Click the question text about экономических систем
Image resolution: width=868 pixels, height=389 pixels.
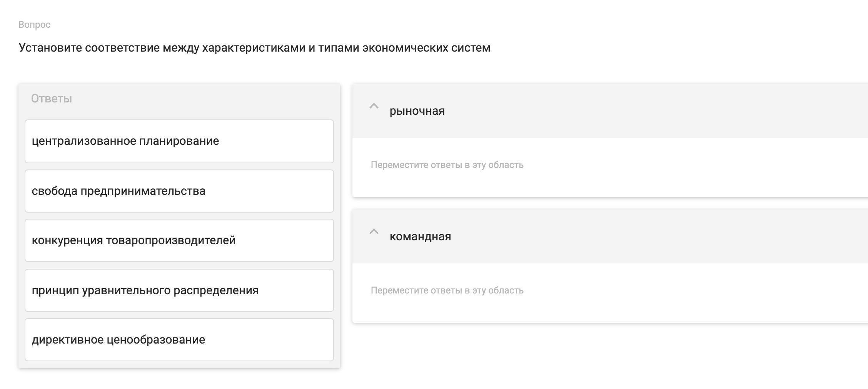click(x=254, y=48)
